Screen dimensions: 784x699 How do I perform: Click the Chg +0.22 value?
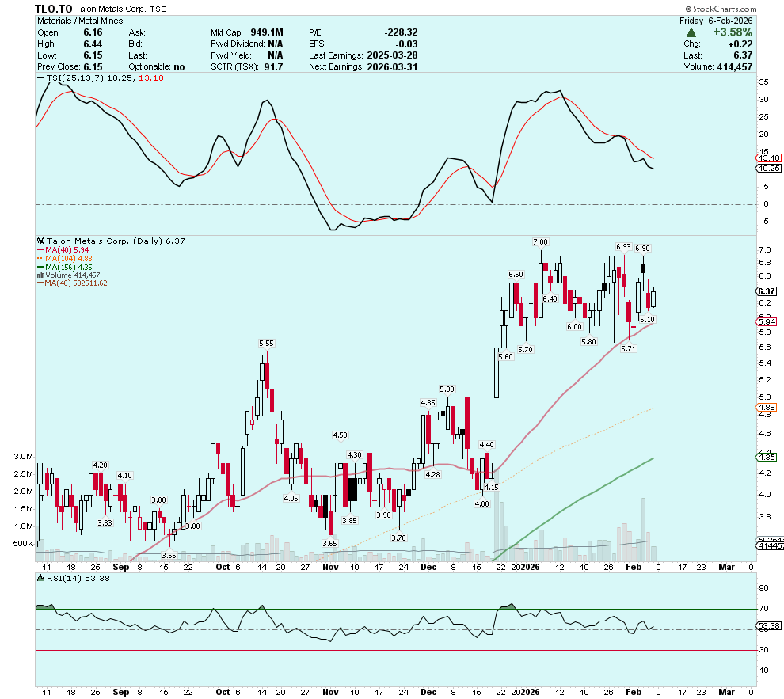point(740,44)
